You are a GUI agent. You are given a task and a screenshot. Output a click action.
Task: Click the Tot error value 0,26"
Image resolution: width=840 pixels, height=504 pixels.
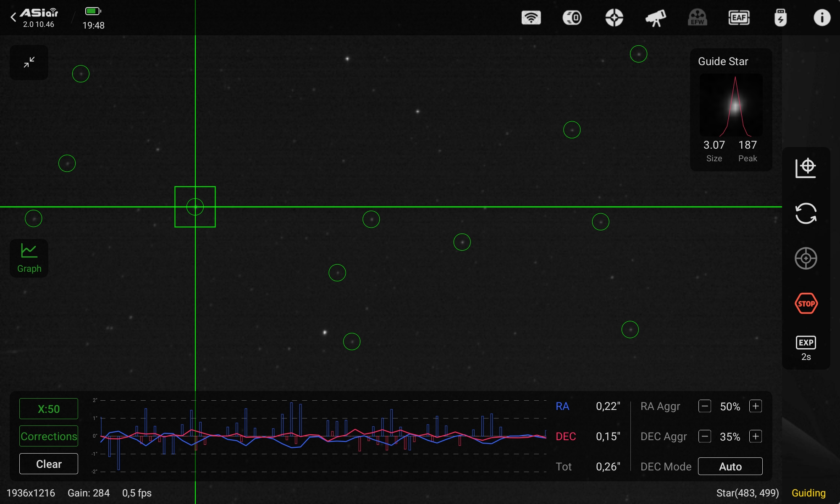(x=608, y=467)
